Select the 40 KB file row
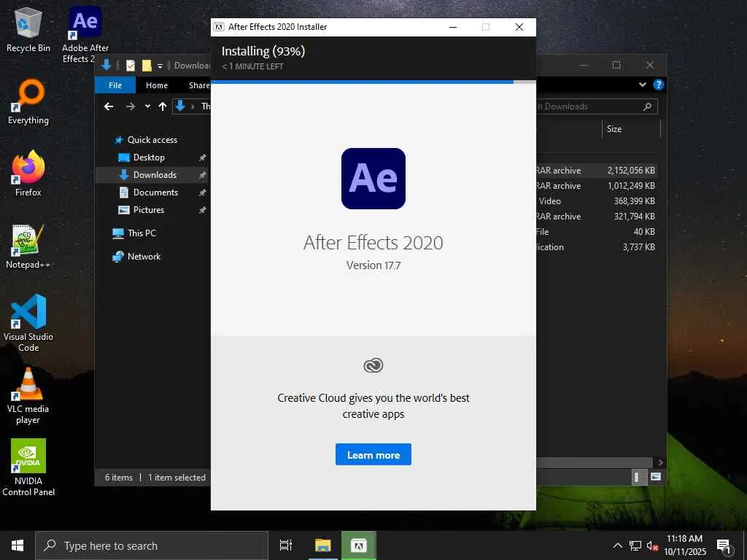747x560 pixels. tap(595, 231)
